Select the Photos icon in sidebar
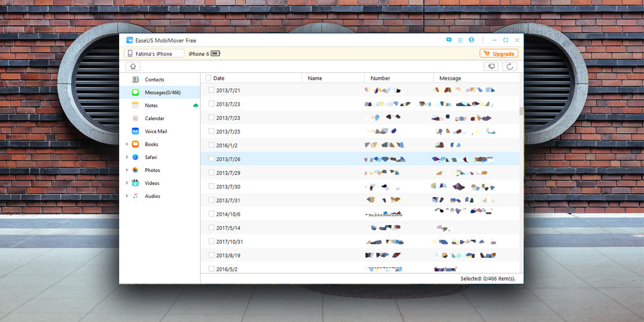This screenshot has height=322, width=644. (x=135, y=170)
